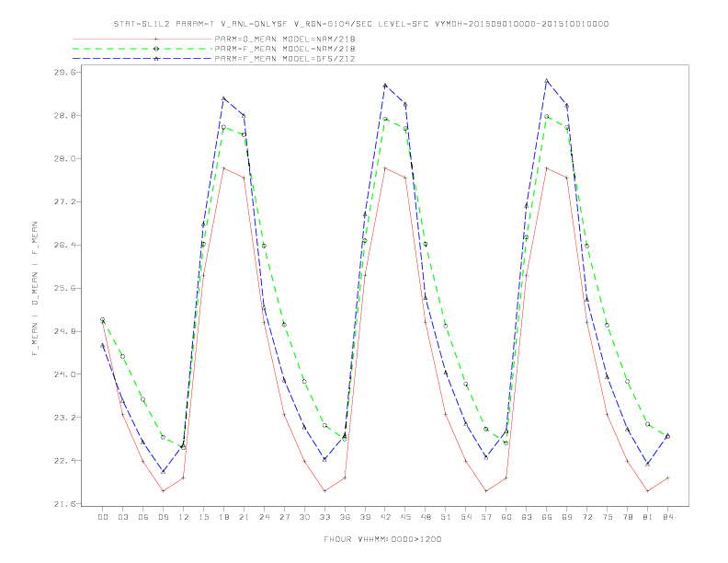Click the blue triangle peak marker at hour 66
This screenshot has height=563, width=728.
pyautogui.click(x=547, y=81)
